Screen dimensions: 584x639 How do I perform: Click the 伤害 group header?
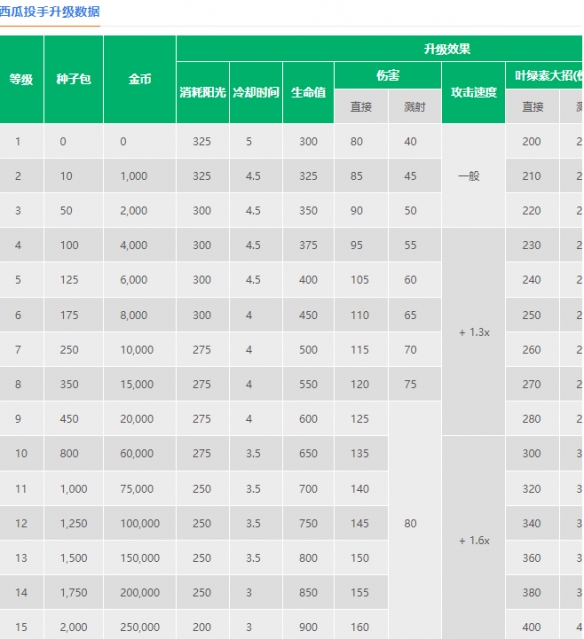click(x=388, y=75)
